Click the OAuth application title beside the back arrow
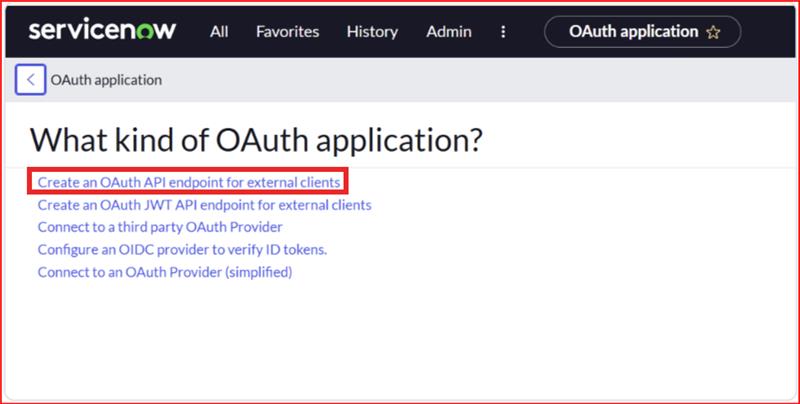Screen dimensions: 800x404 click(x=106, y=79)
